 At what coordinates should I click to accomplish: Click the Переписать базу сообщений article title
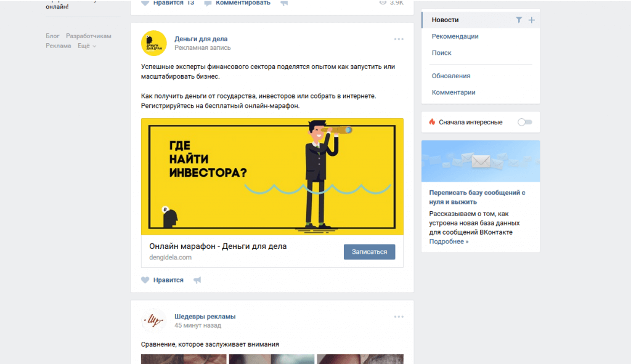click(x=478, y=197)
